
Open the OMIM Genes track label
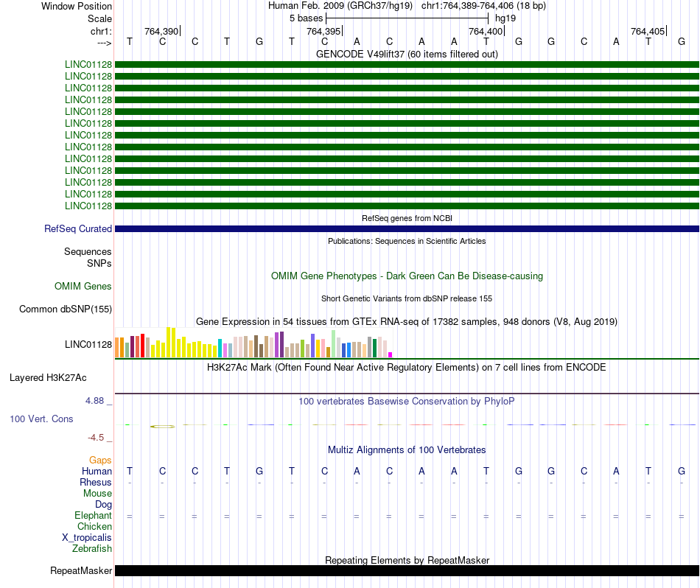(83, 286)
